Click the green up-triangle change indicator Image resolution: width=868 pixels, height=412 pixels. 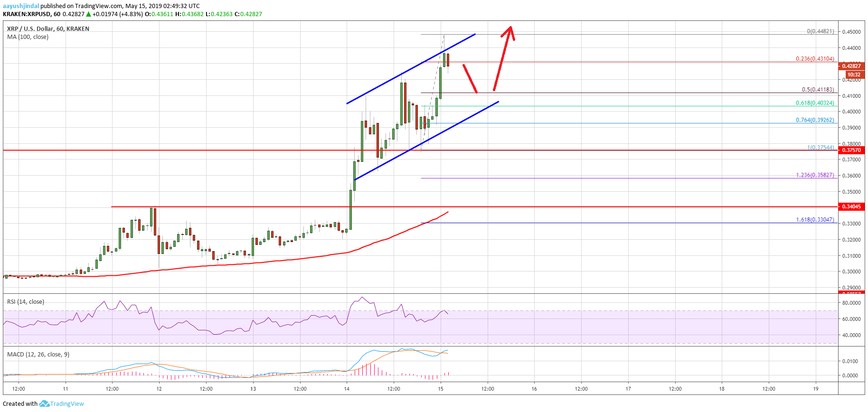(x=88, y=14)
